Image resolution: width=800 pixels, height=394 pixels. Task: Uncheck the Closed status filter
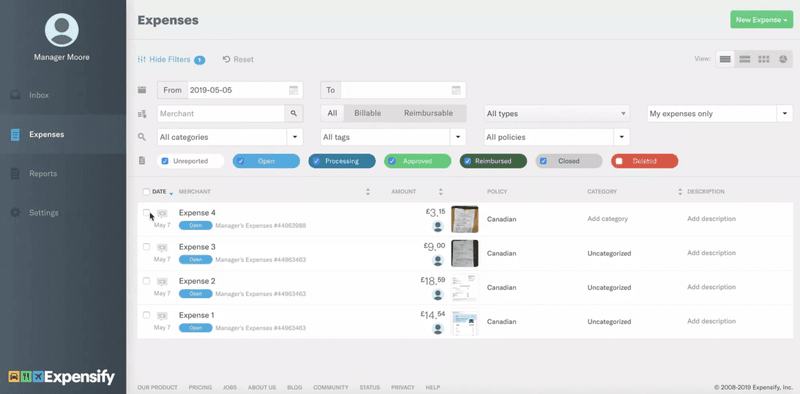[x=543, y=161]
